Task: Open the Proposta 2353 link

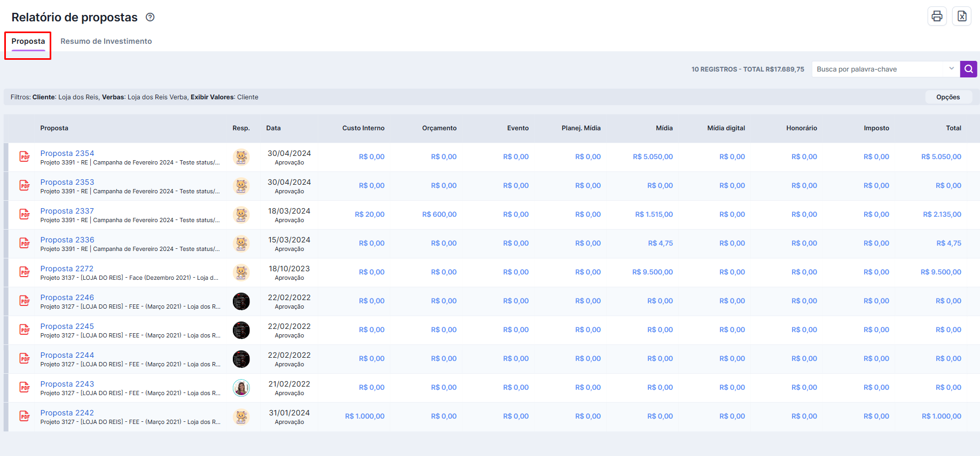Action: pyautogui.click(x=67, y=182)
